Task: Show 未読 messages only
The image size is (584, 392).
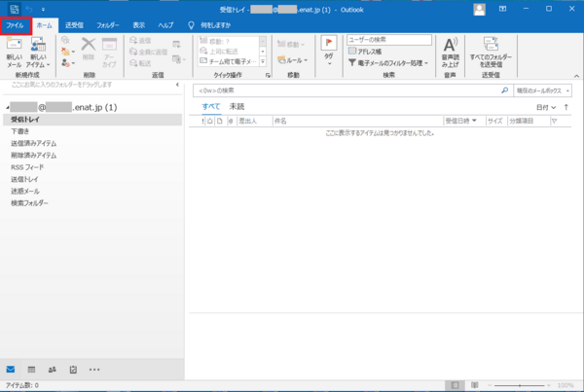Action: coord(237,106)
